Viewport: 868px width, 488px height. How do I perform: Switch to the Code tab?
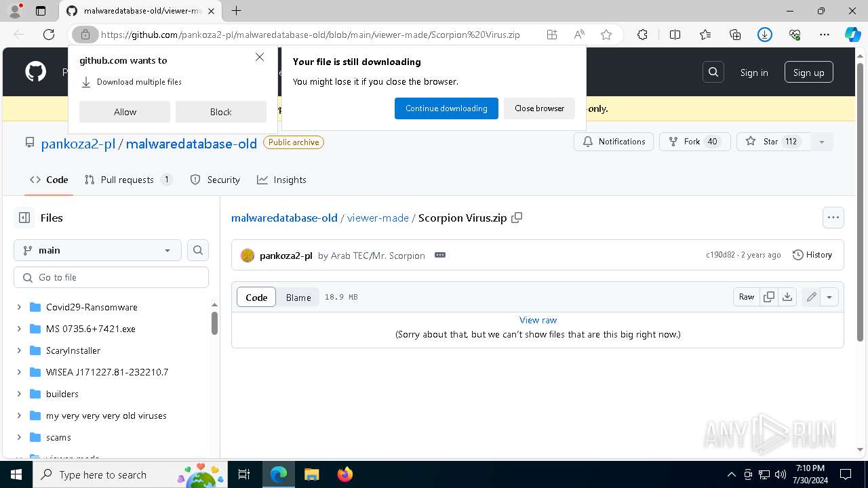tap(49, 180)
